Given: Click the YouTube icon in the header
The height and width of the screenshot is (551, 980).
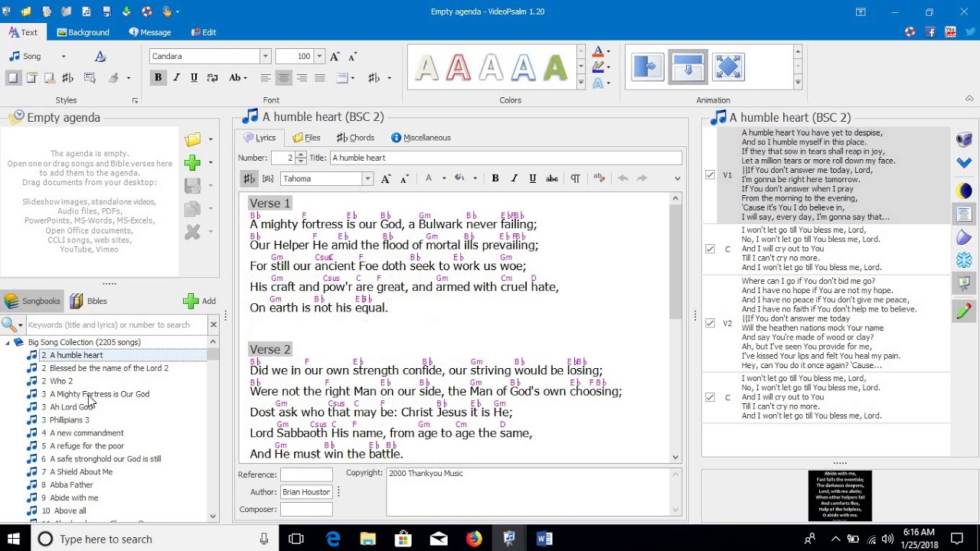Looking at the screenshot, I should point(950,32).
